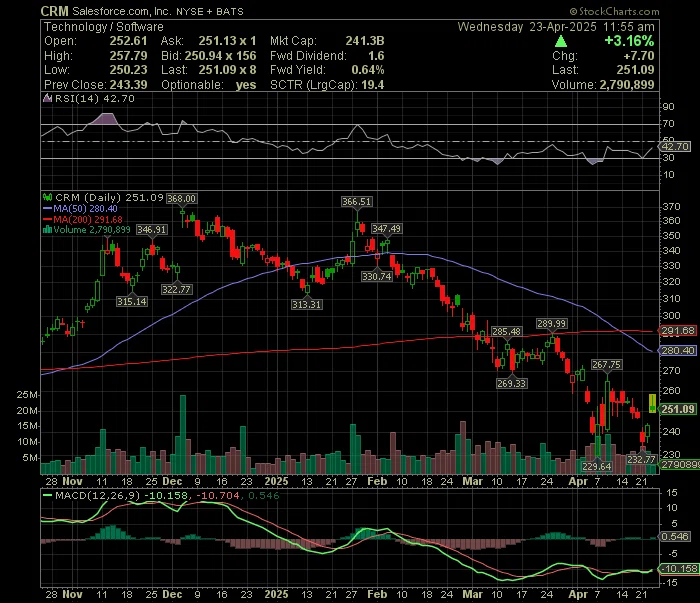Click the Salesforce.com, Inc. company name
The height and width of the screenshot is (603, 700).
(x=121, y=11)
